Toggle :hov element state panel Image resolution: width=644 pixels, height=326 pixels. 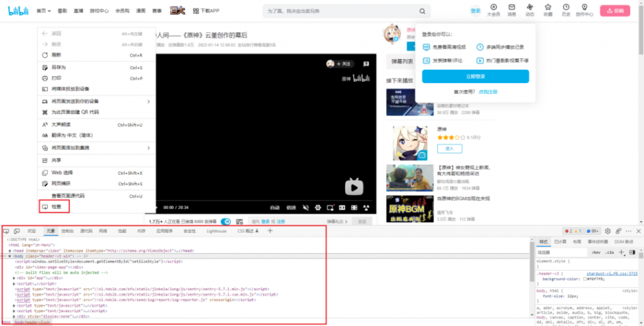[x=596, y=252]
